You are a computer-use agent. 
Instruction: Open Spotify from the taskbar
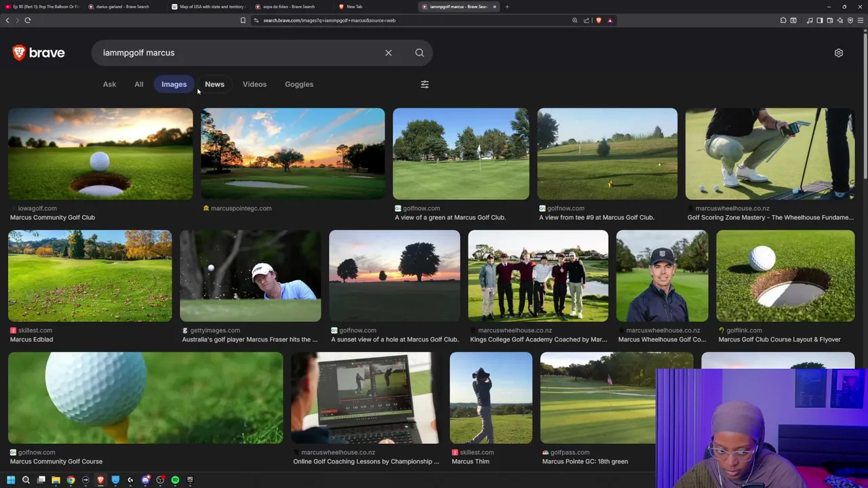click(175, 480)
